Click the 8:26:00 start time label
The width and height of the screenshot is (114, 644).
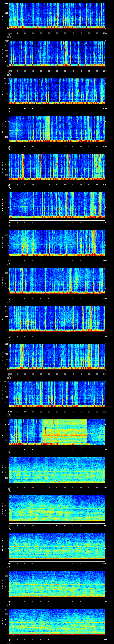pos(9,487)
